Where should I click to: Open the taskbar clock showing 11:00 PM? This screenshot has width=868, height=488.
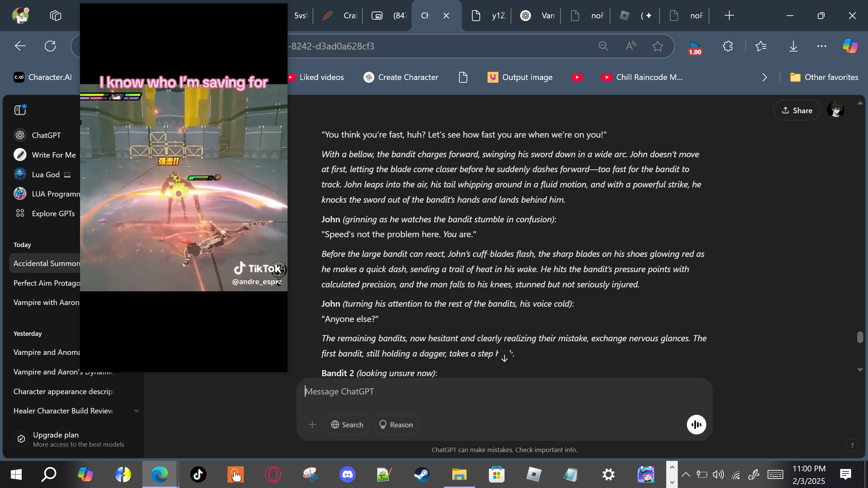point(809,474)
